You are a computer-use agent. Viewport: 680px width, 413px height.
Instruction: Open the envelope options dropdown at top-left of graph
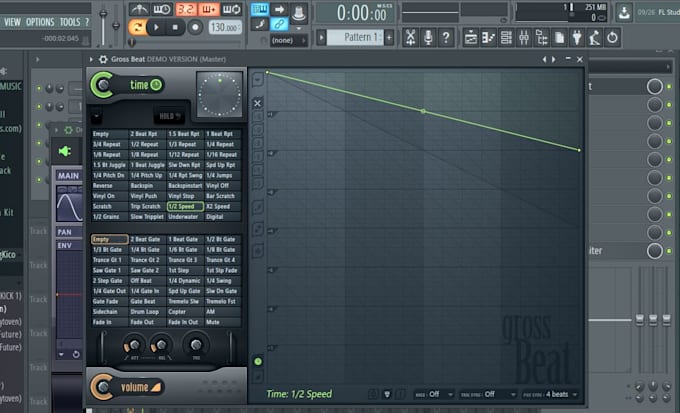tap(257, 79)
